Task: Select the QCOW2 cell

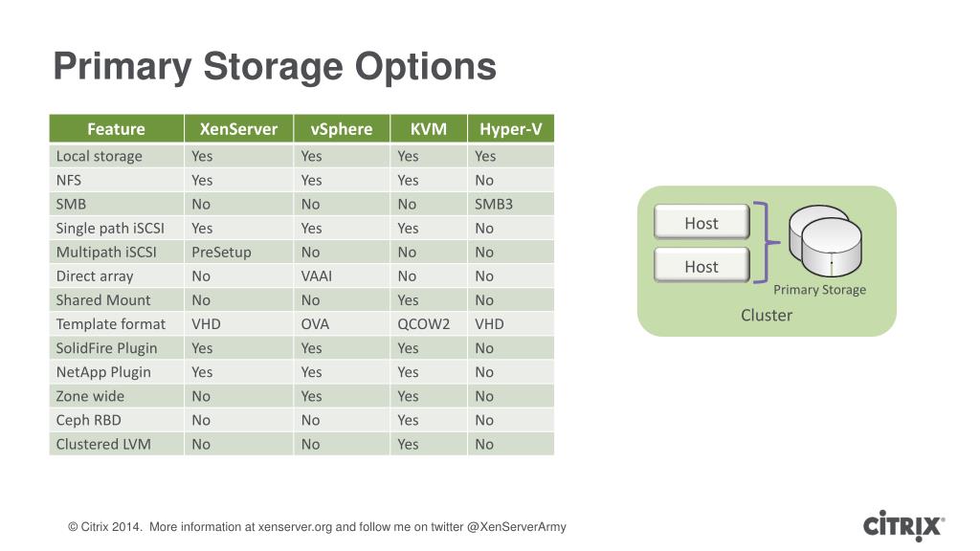Action: click(428, 324)
